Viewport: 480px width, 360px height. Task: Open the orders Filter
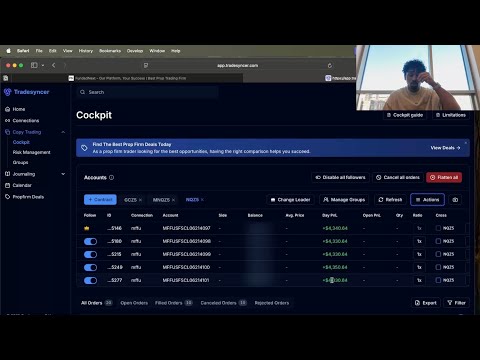(456, 303)
